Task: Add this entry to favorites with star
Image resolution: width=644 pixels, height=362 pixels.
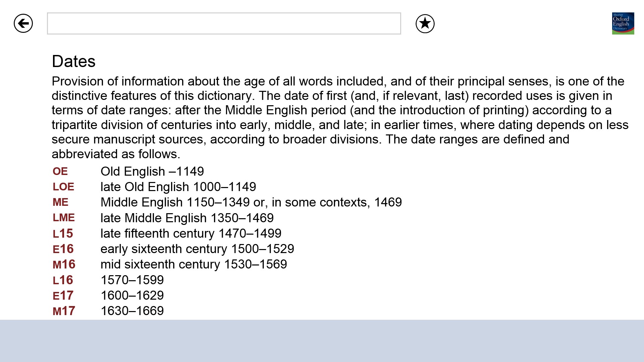Action: tap(425, 23)
